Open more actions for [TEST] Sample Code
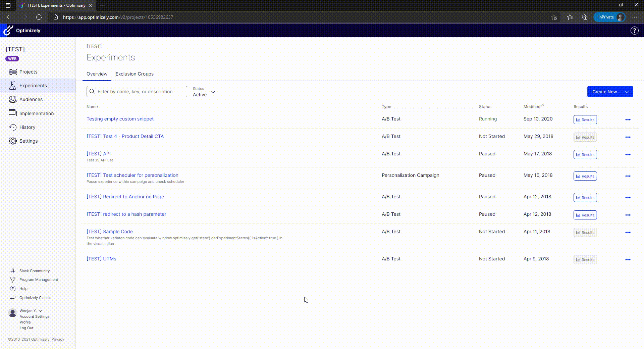 pos(628,233)
